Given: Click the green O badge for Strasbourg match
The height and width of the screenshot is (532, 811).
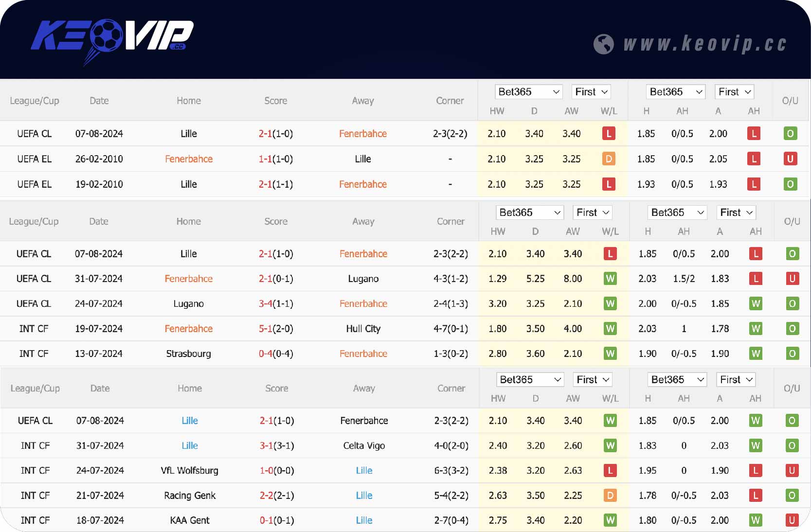Looking at the screenshot, I should (792, 354).
